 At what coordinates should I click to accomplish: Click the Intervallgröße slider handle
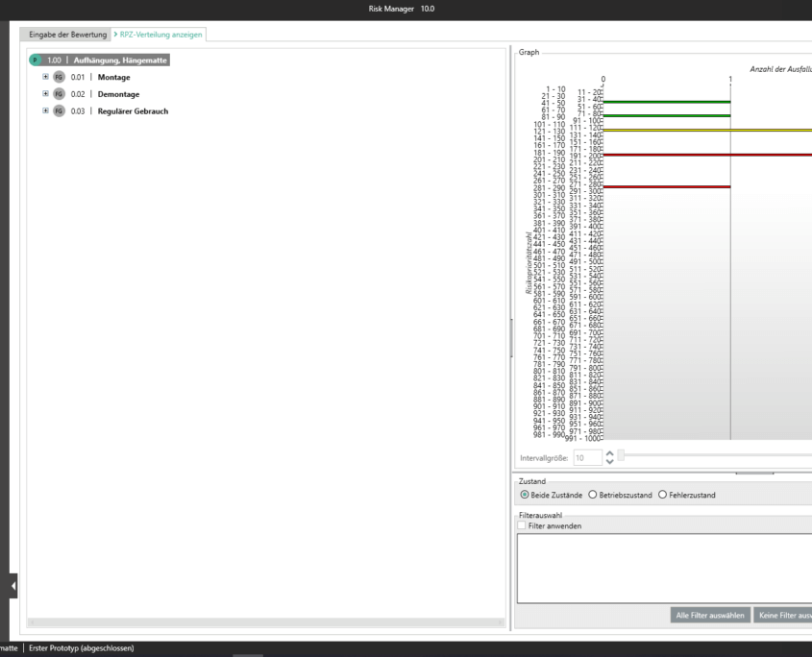[x=622, y=454]
